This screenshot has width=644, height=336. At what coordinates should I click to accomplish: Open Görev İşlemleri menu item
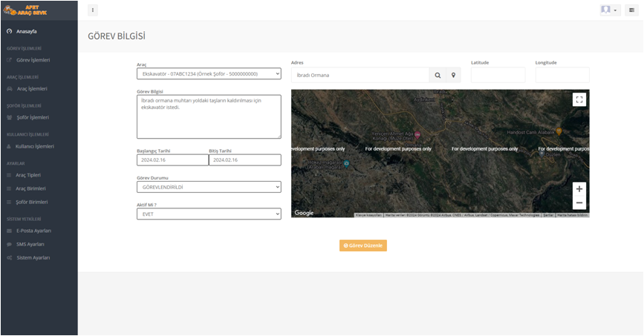point(33,60)
